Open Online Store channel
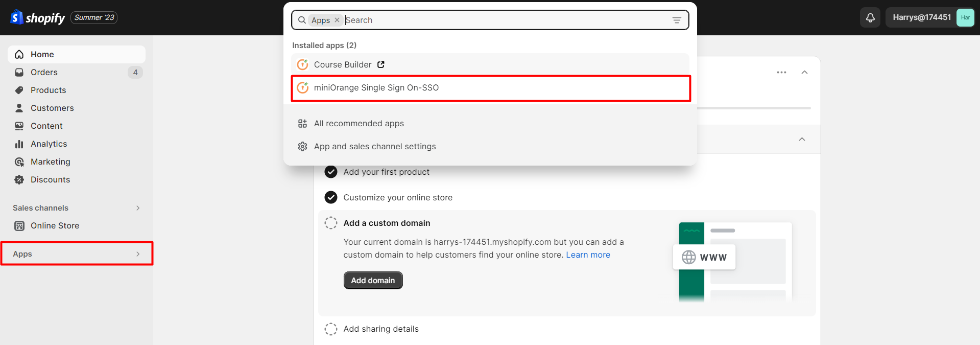 pos(77,225)
